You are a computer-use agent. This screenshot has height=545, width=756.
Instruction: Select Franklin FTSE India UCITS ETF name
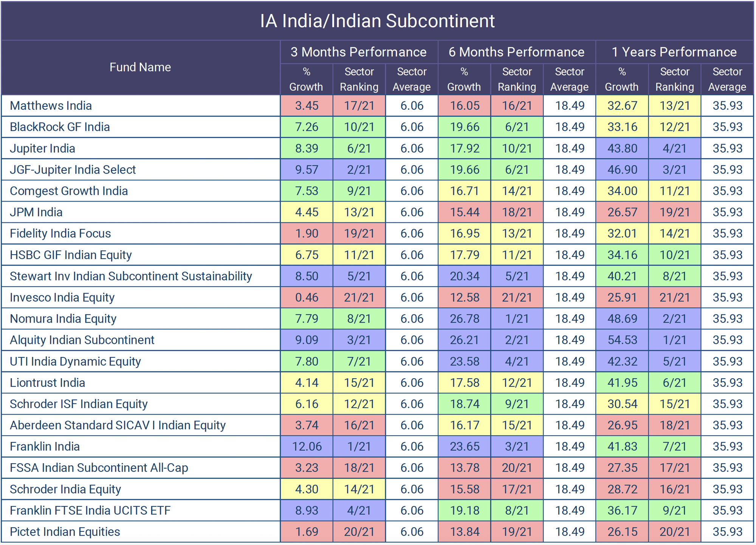90,511
